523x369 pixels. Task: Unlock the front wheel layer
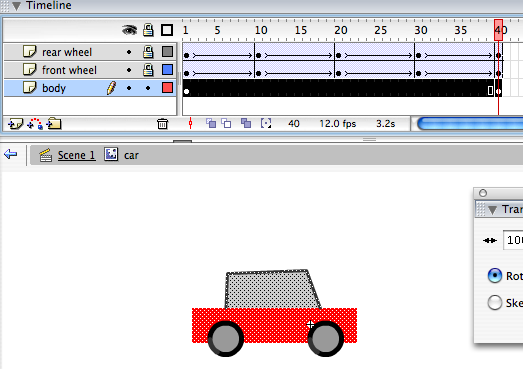coord(148,70)
